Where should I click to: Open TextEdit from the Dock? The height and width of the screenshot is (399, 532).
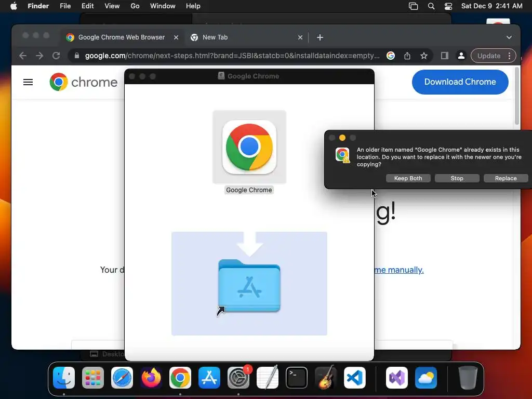coord(268,378)
